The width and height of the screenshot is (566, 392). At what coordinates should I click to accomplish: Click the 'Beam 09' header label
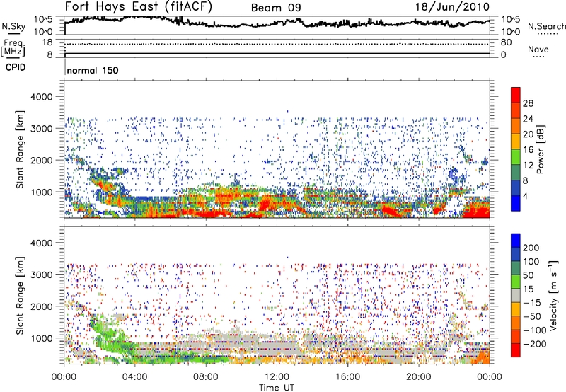(x=276, y=8)
